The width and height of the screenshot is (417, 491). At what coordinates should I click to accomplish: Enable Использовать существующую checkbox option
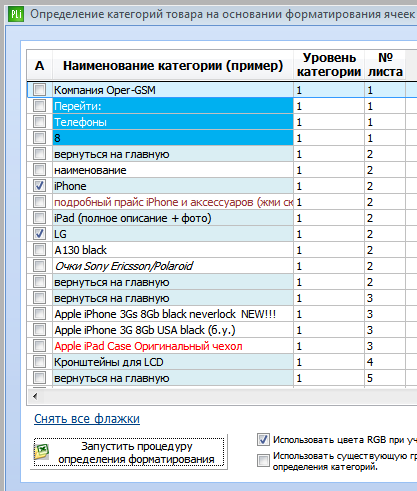263,461
